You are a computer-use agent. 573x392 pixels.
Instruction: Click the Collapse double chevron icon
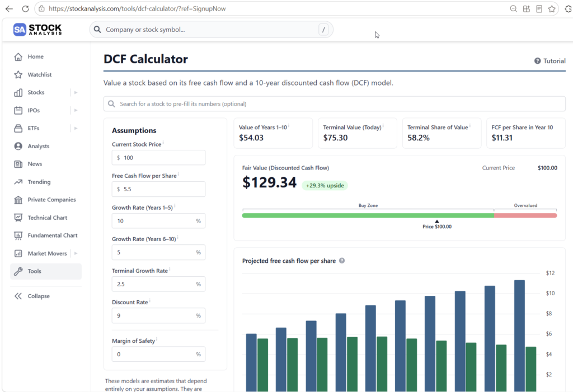pyautogui.click(x=18, y=296)
